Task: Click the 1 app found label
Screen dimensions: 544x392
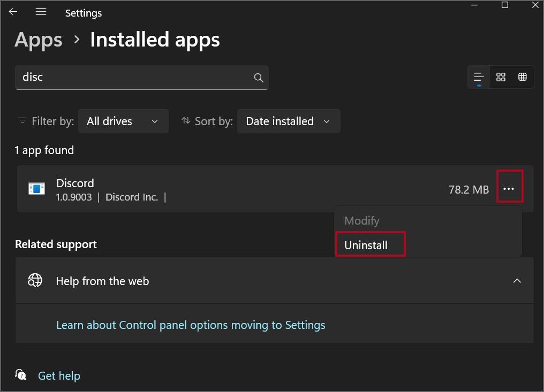Action: pyautogui.click(x=44, y=150)
